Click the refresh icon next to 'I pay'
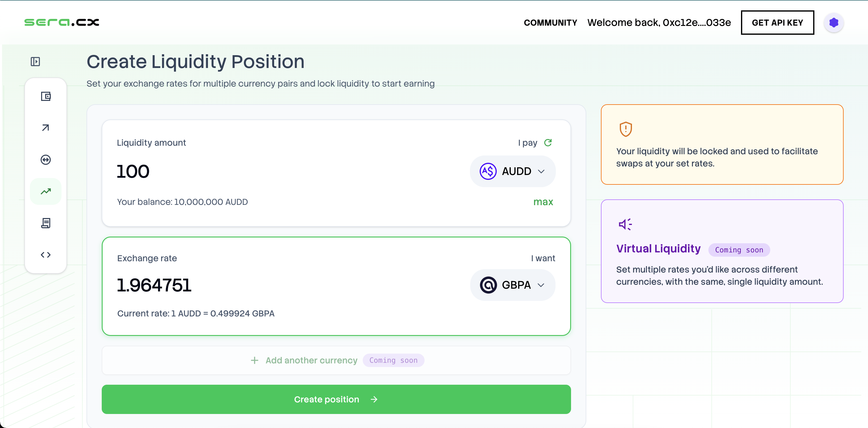This screenshot has height=428, width=868. click(x=548, y=142)
